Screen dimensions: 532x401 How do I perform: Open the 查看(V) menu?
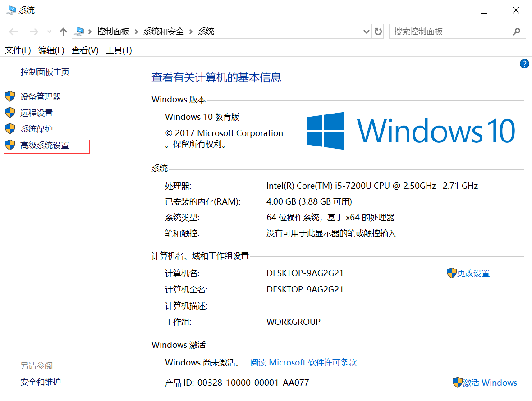pyautogui.click(x=85, y=50)
